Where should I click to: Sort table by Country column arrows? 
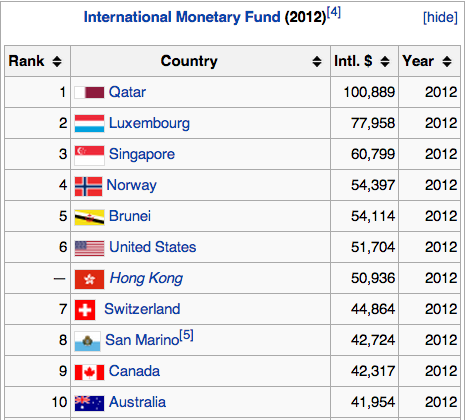pos(317,61)
